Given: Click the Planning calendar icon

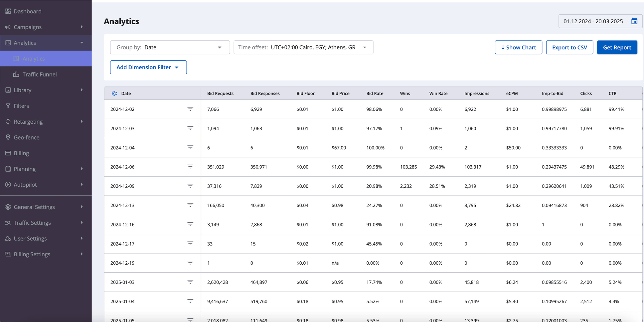Looking at the screenshot, I should tap(8, 169).
